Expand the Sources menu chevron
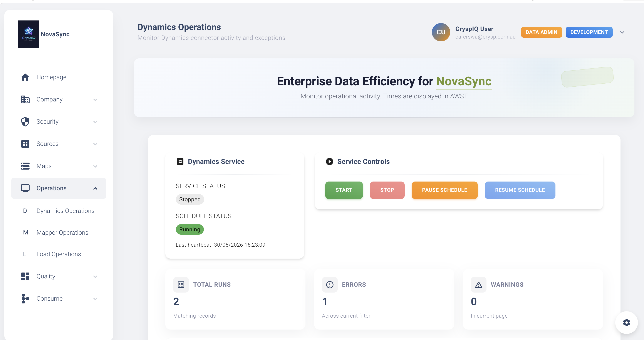The image size is (644, 340). coord(95,144)
